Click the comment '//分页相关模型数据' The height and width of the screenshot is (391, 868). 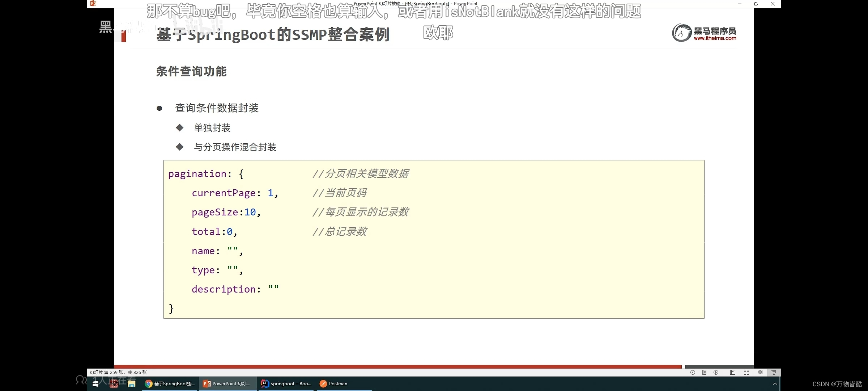tap(361, 174)
